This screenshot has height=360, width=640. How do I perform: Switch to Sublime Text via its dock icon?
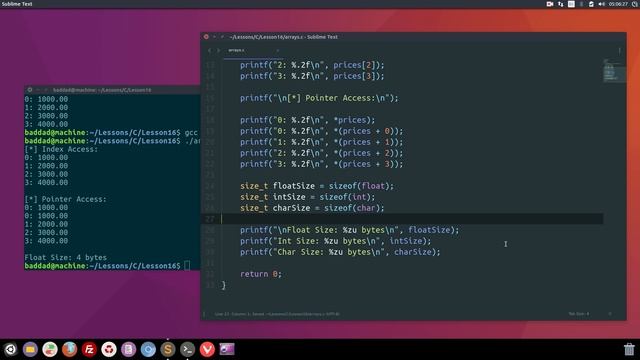[x=168, y=349]
